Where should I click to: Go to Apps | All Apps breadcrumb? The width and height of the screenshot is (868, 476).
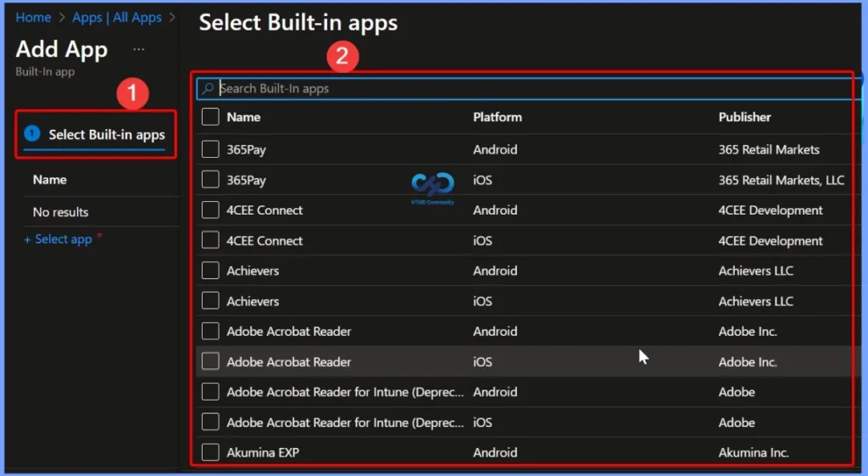(x=117, y=18)
